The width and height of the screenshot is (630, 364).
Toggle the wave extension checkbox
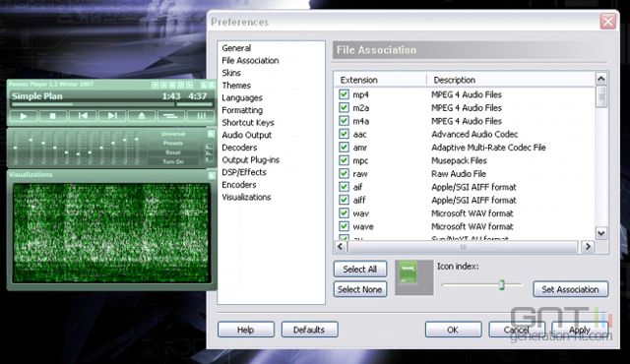point(344,226)
